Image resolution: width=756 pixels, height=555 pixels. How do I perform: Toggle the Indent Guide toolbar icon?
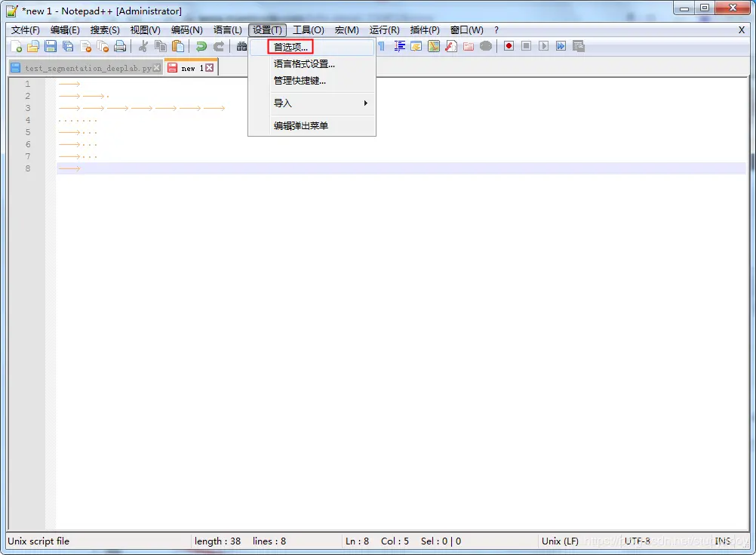(x=399, y=46)
